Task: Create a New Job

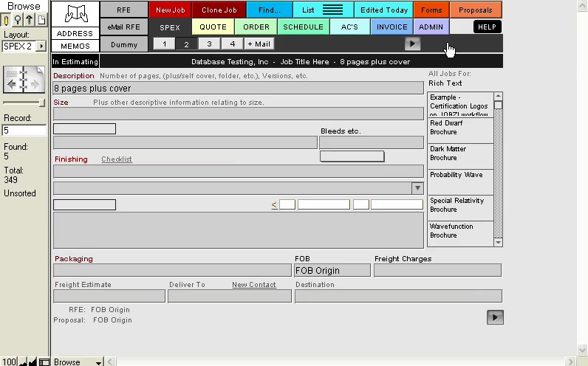Action: (x=170, y=10)
